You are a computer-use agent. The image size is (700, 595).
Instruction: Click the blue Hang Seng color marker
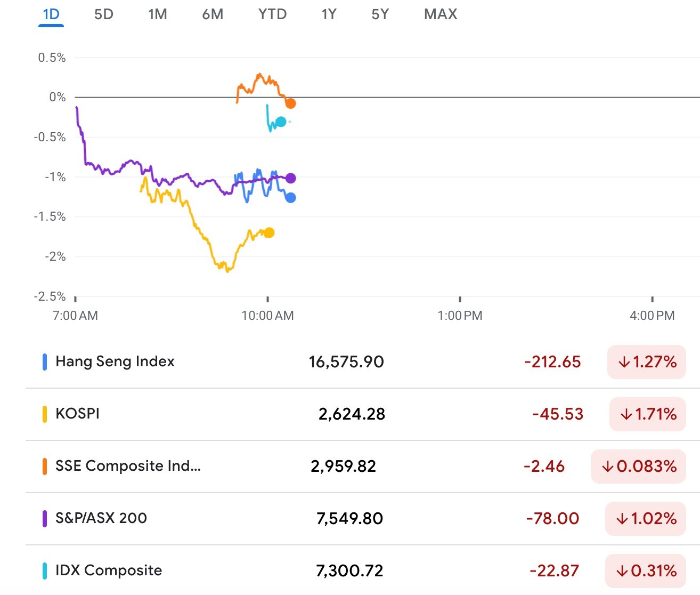pos(45,362)
